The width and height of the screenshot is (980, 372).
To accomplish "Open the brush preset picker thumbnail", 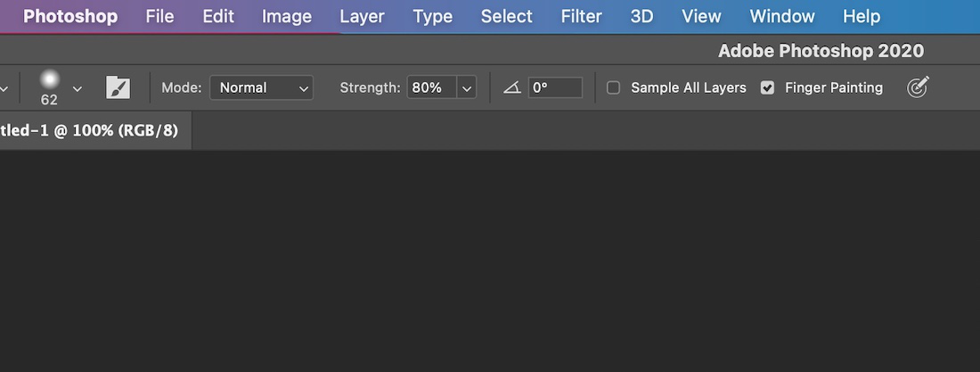I will 49,87.
